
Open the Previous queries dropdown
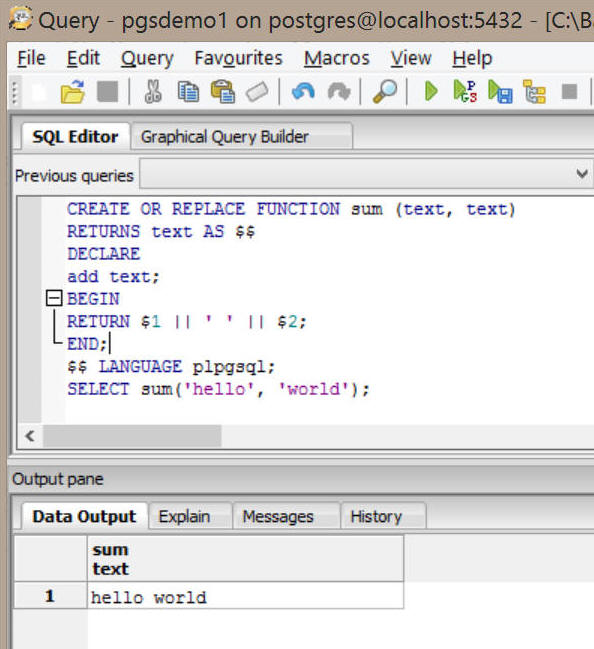(582, 174)
